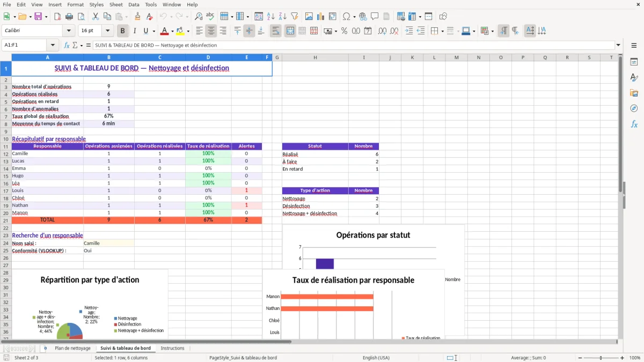Click 'English (USA)' language in status bar
This screenshot has height=362, width=644.
376,358
